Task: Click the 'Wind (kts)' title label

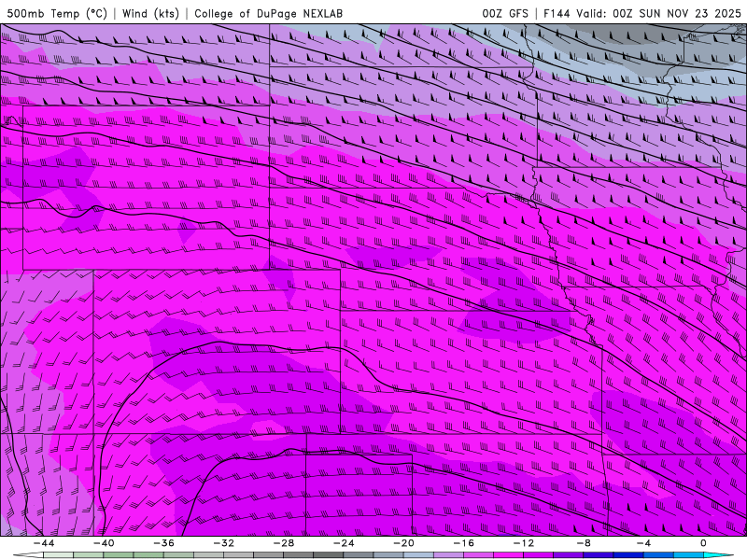Action: [x=150, y=14]
